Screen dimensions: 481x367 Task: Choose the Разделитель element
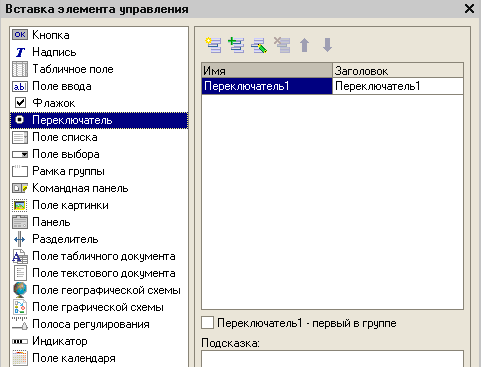click(99, 239)
